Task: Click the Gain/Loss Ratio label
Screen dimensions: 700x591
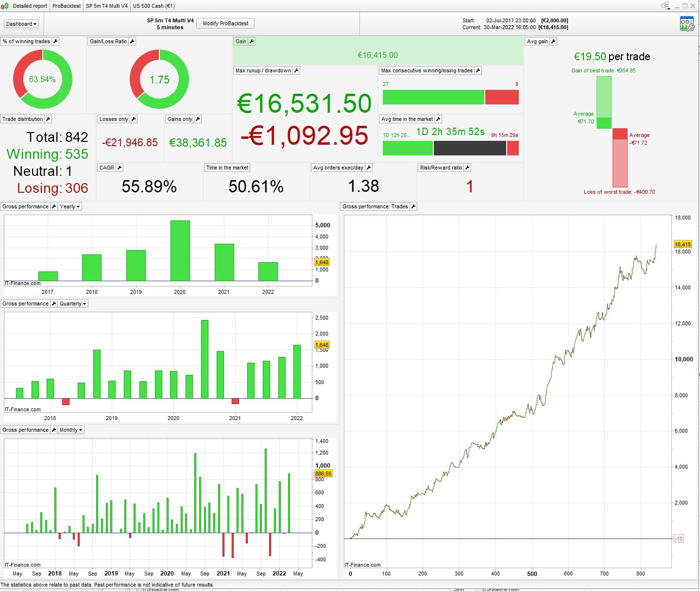Action: (108, 41)
